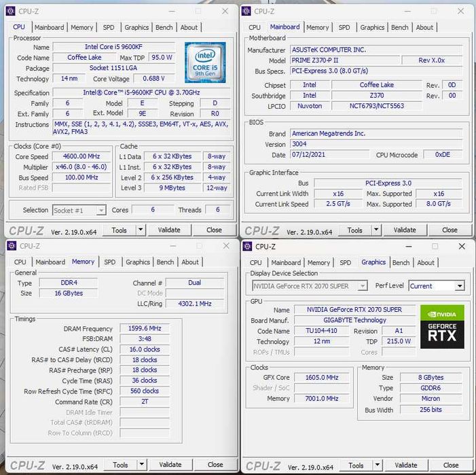Click Current Link Speed value 2.5 GT/s
The image size is (476, 475).
pyautogui.click(x=338, y=204)
